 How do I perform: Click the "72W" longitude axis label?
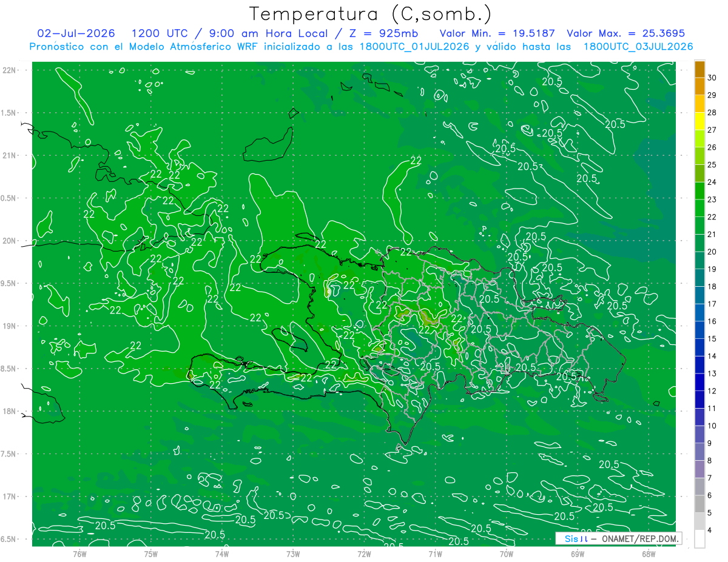[x=364, y=554]
